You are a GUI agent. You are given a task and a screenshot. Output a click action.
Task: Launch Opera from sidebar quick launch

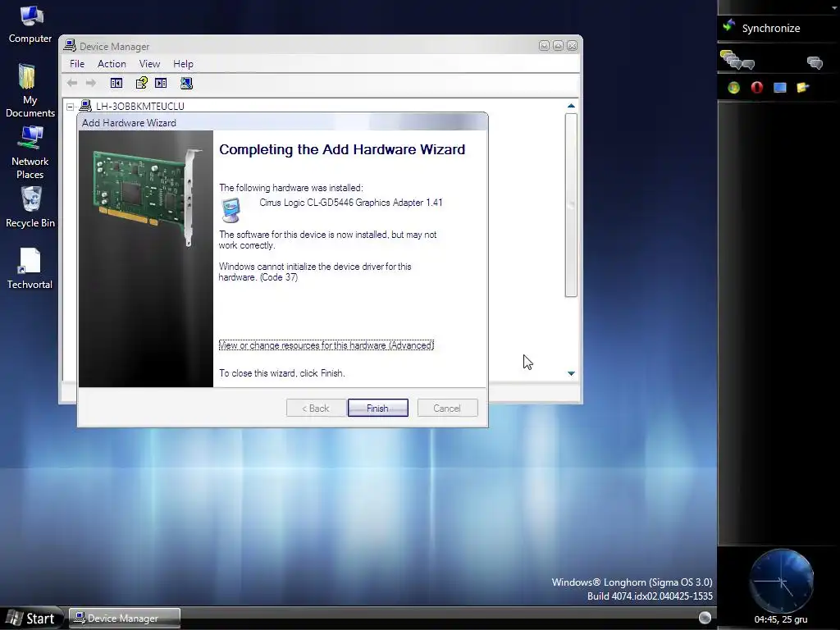click(756, 87)
